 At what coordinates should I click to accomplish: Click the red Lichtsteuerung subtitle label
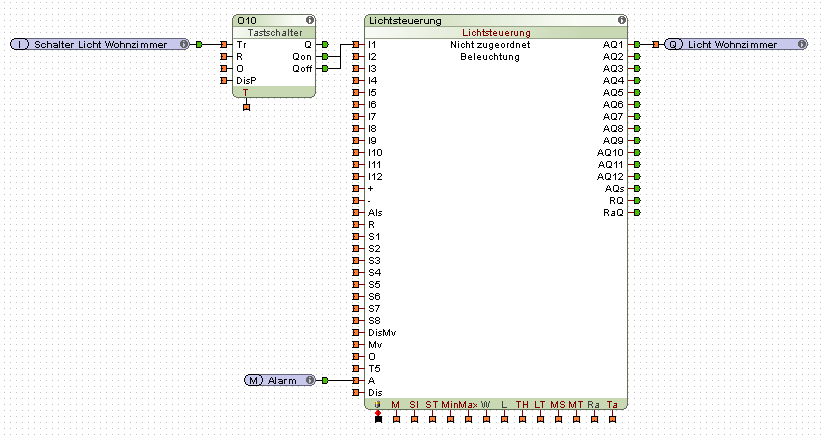pyautogui.click(x=496, y=33)
